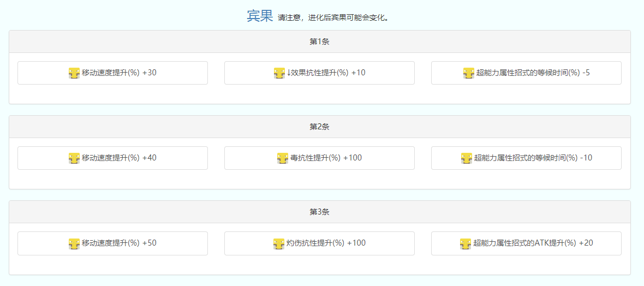Click the yellow icon beside 移动速度提升(%) +40

[74, 158]
